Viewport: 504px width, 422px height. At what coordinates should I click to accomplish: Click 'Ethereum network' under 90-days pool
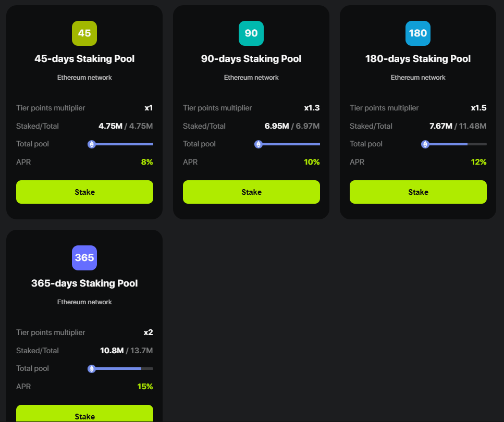(251, 78)
